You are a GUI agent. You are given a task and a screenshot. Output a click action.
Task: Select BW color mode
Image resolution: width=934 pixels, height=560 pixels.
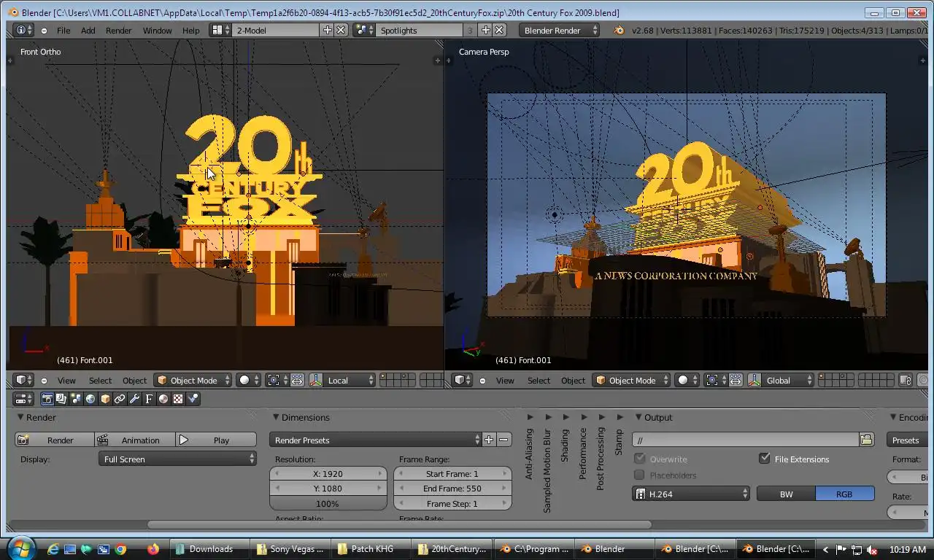pos(786,494)
